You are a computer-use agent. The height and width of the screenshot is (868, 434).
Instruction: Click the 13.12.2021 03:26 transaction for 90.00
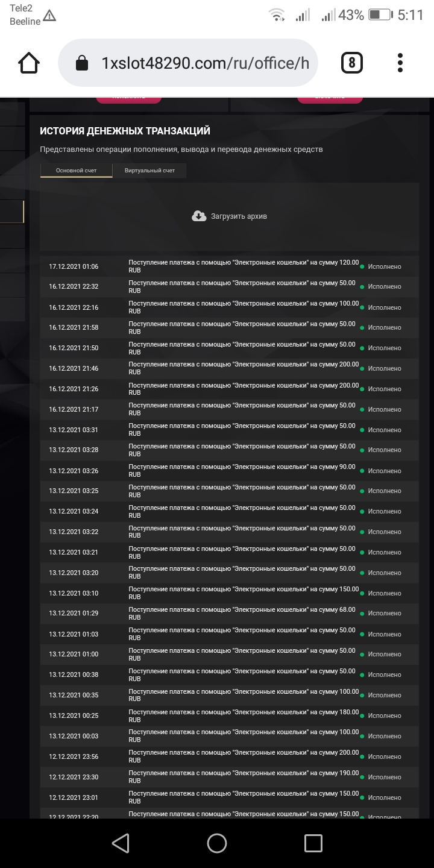229,471
